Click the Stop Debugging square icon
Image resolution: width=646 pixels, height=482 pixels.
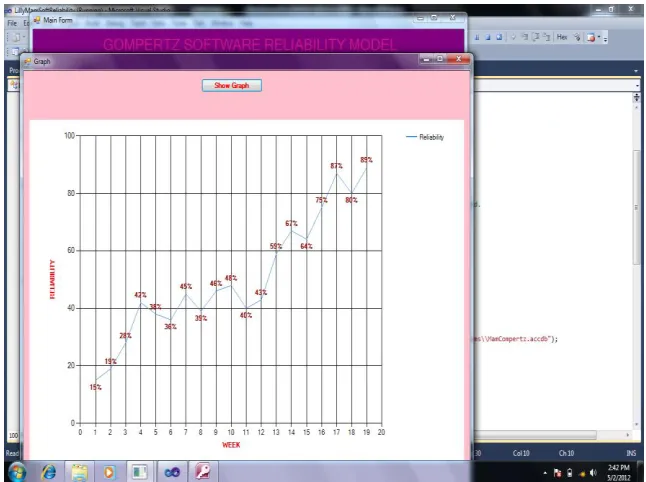[x=488, y=37]
